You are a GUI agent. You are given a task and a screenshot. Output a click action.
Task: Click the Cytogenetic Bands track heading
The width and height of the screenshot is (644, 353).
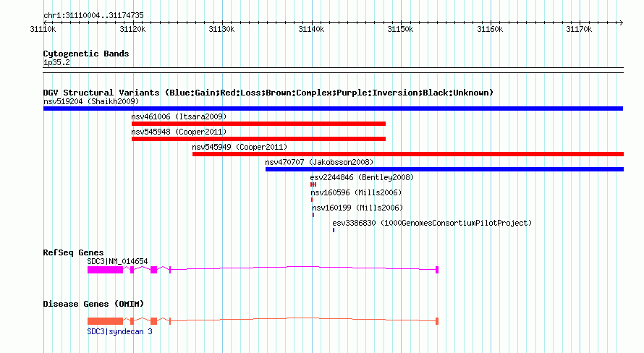[x=86, y=54]
